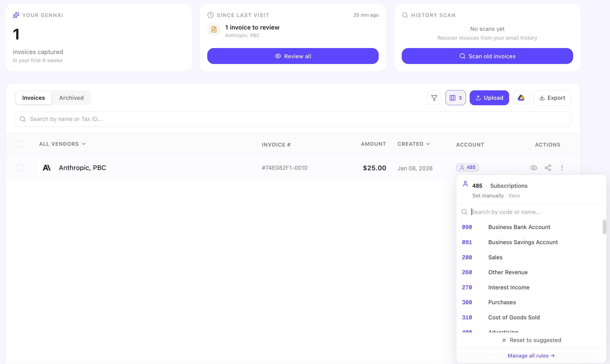Switch to the Invoices tab
This screenshot has width=610, height=364.
(33, 98)
